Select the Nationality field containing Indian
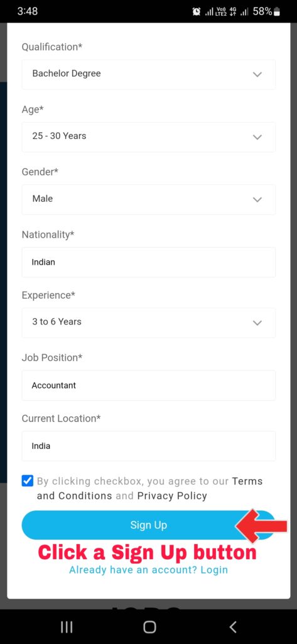297x644 pixels. 148,262
